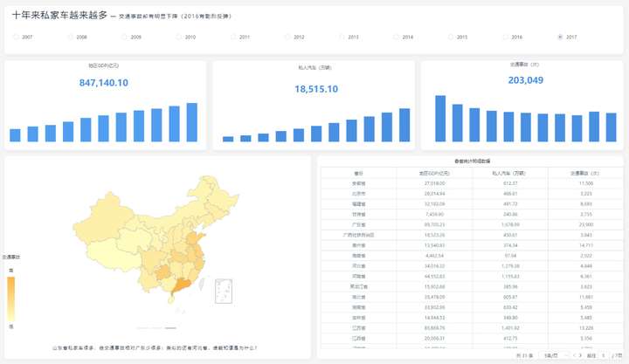
Task: Click the table cell with GDP 13,540.83
Action: coord(434,245)
